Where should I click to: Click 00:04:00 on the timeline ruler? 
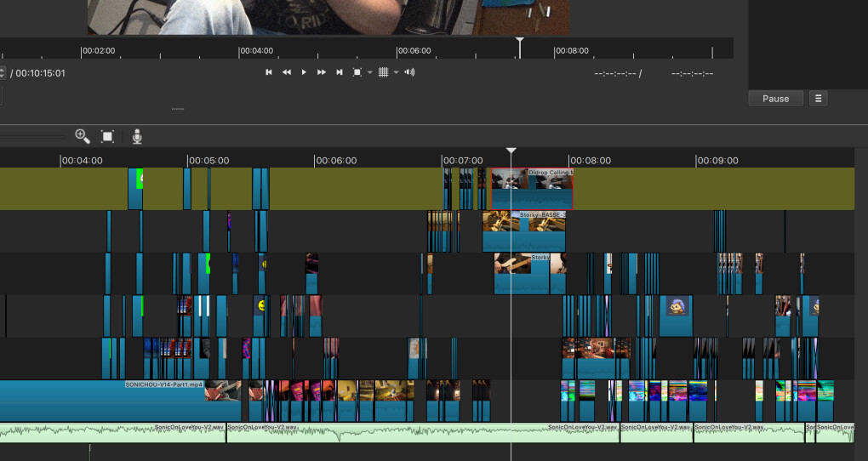[x=82, y=161]
